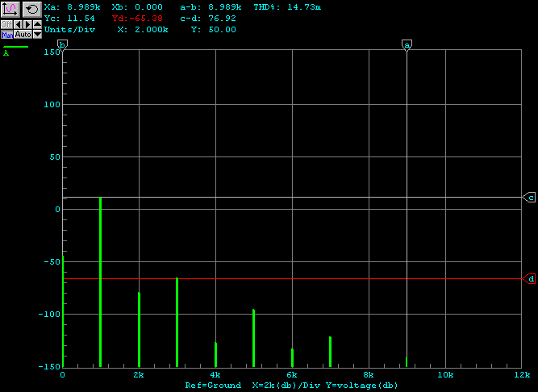The image size is (538, 392).
Task: Click the waveform graph setup icon
Action: pos(10,9)
